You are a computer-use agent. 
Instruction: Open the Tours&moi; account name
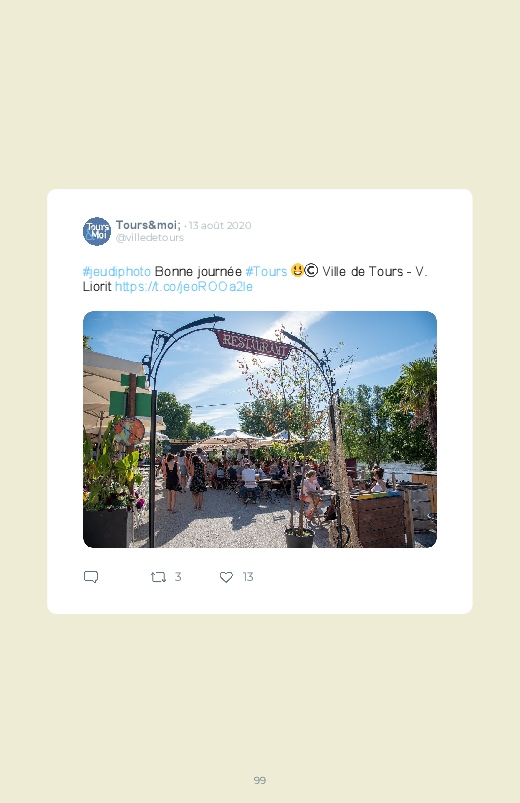pyautogui.click(x=148, y=225)
